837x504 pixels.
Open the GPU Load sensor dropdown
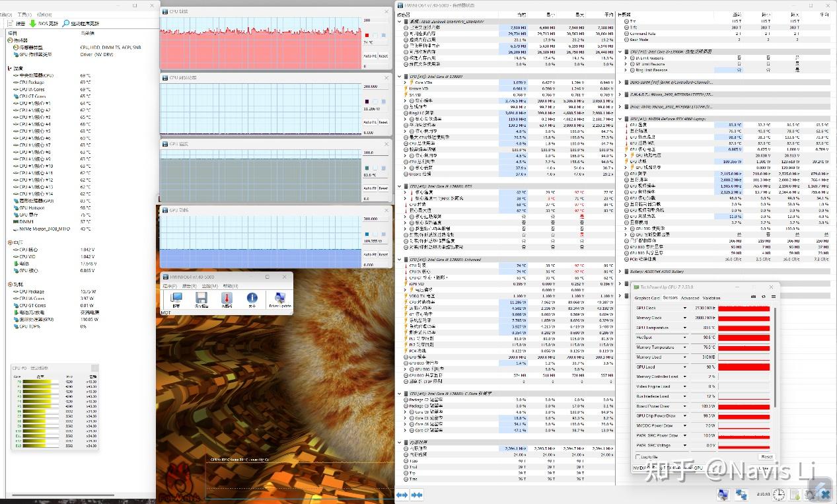tap(685, 367)
